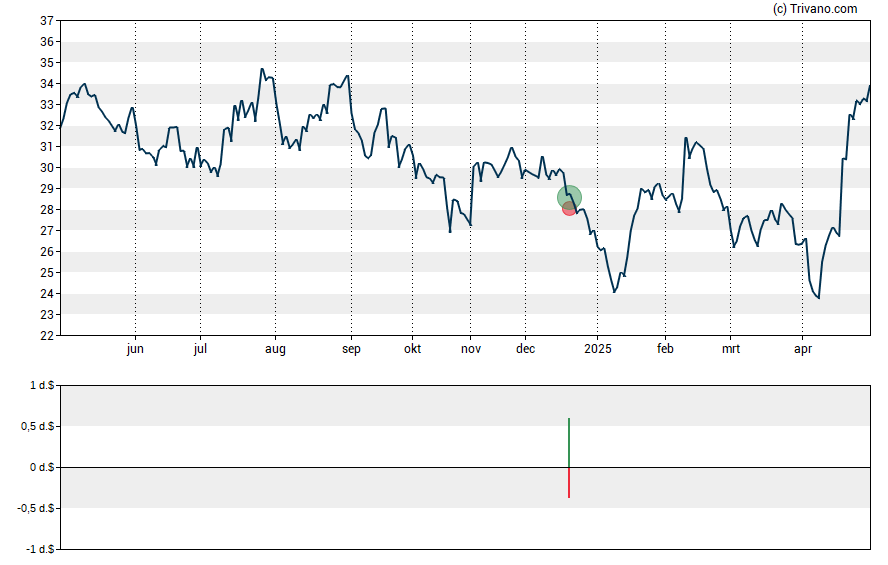Click the 32 price axis label
The width and height of the screenshot is (888, 565).
(46, 126)
